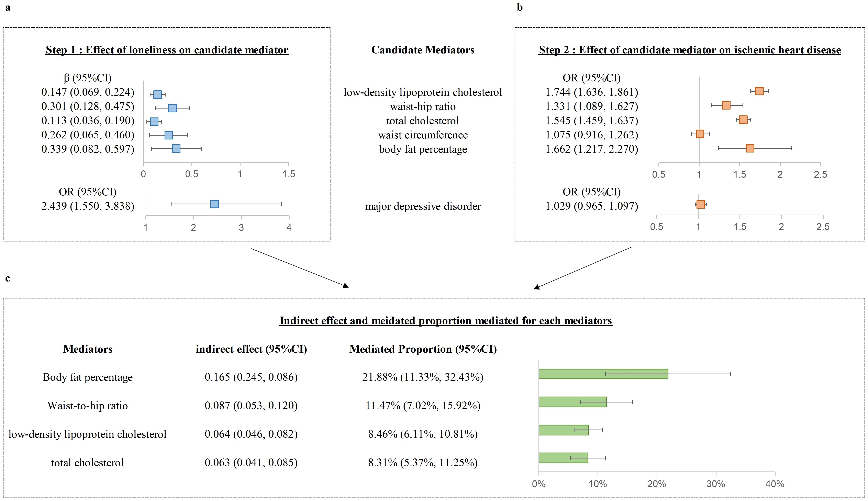Click the Mediated Proportion (95%CI) column header
868x501 pixels.
pyautogui.click(x=423, y=349)
